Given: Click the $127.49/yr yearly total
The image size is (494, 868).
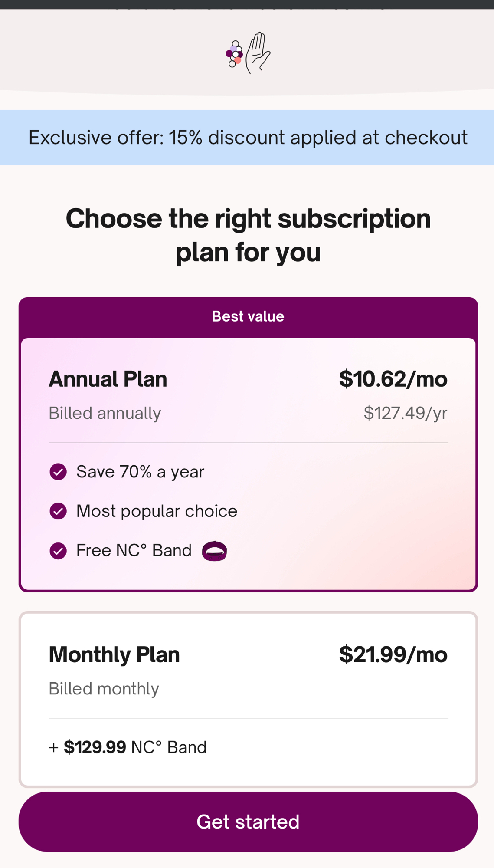Looking at the screenshot, I should (405, 413).
